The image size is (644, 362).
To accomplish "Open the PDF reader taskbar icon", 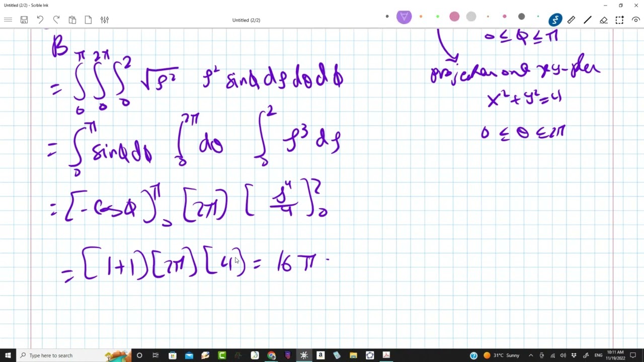I will coord(386,355).
